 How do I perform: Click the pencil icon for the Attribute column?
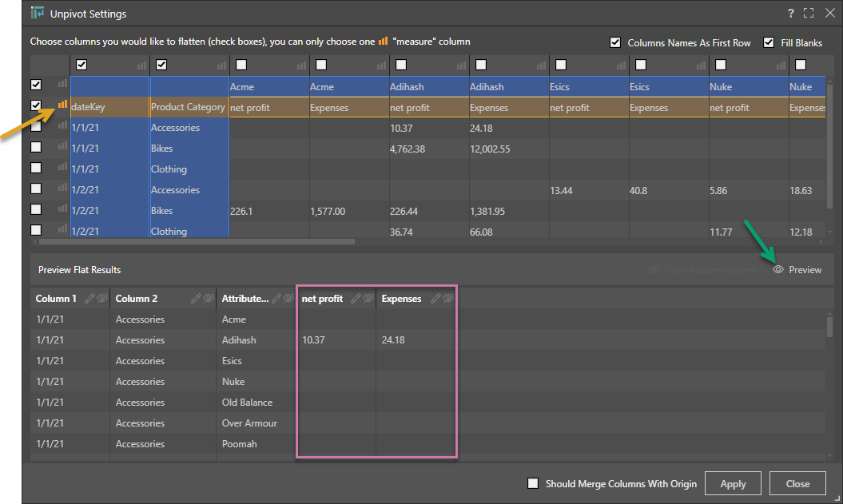276,299
